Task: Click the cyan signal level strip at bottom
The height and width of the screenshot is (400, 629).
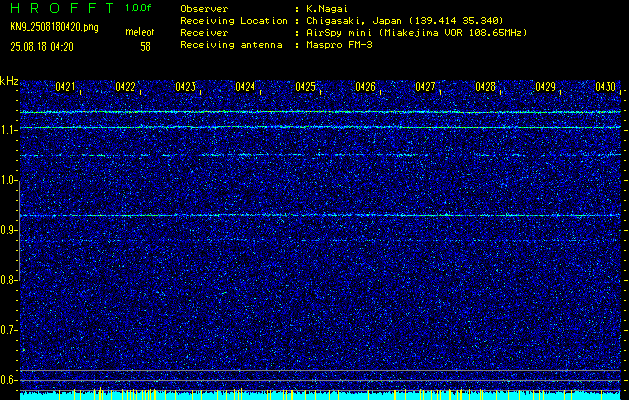Action: 320,396
